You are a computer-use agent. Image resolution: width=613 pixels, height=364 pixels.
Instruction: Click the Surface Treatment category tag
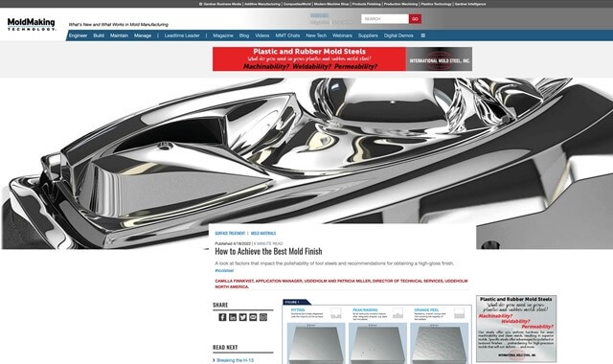[230, 233]
